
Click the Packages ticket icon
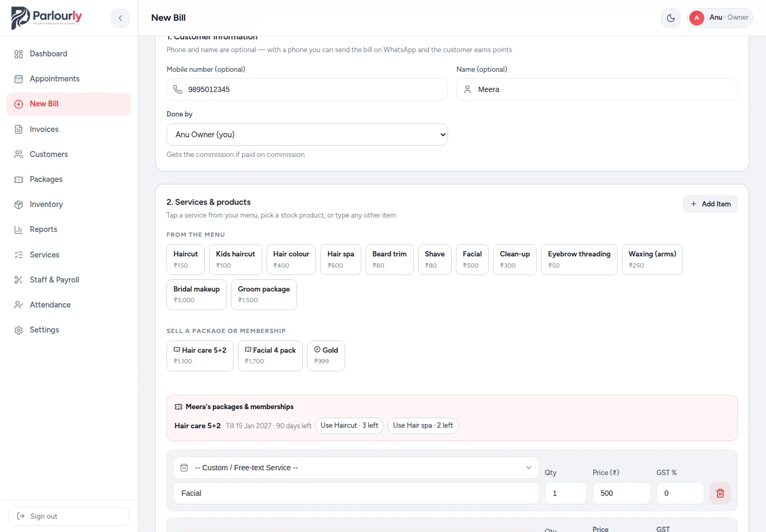[19, 179]
